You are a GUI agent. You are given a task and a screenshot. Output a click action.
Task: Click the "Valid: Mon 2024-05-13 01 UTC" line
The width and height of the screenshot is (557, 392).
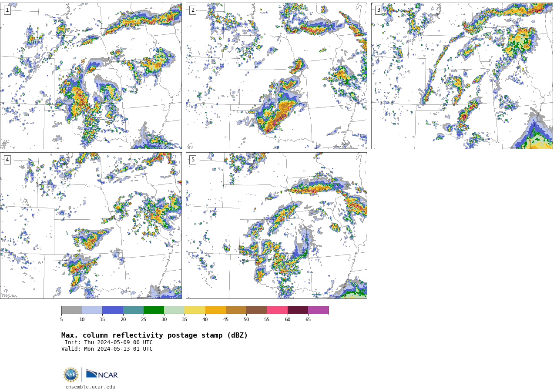[107, 349]
